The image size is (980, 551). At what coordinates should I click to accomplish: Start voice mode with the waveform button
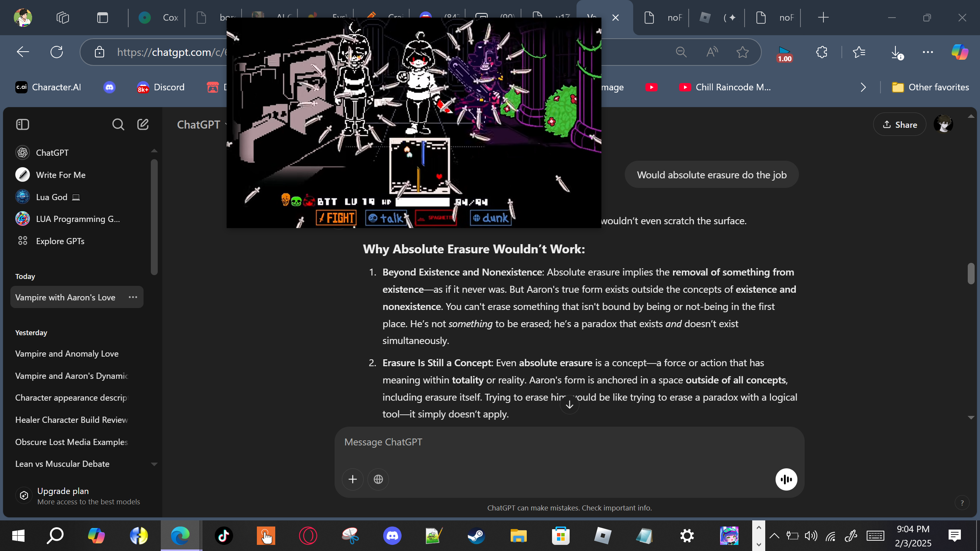[x=786, y=479]
